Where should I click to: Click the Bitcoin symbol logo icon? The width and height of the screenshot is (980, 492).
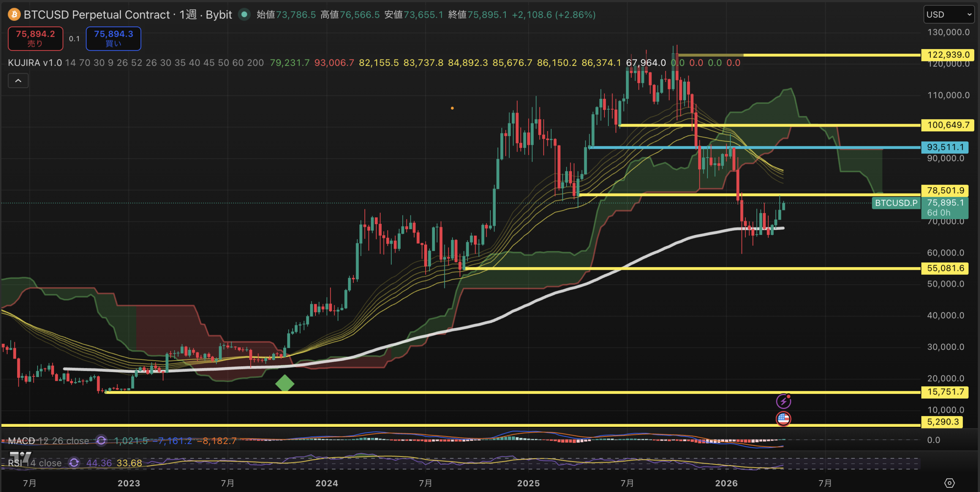pyautogui.click(x=14, y=15)
